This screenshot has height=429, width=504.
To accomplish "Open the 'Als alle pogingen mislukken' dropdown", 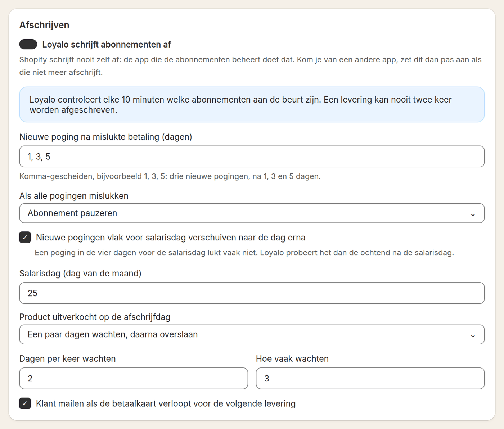I will (x=252, y=213).
